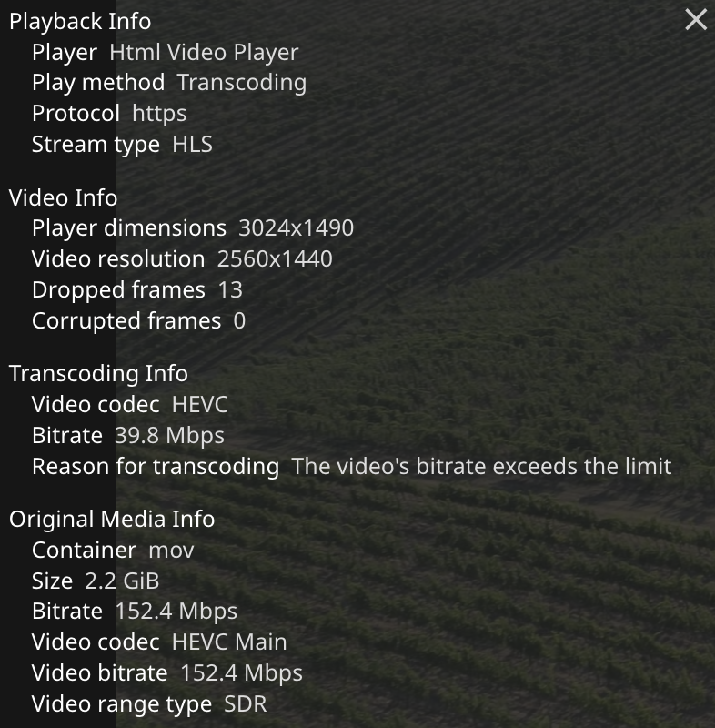
Task: Click the Video Info section heading
Action: 64,197
